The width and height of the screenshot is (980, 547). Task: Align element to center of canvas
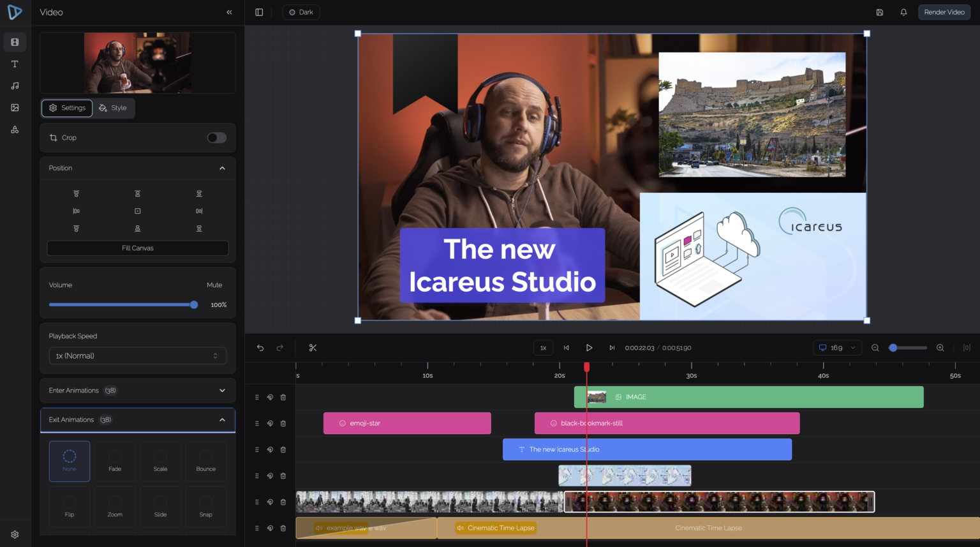[138, 211]
